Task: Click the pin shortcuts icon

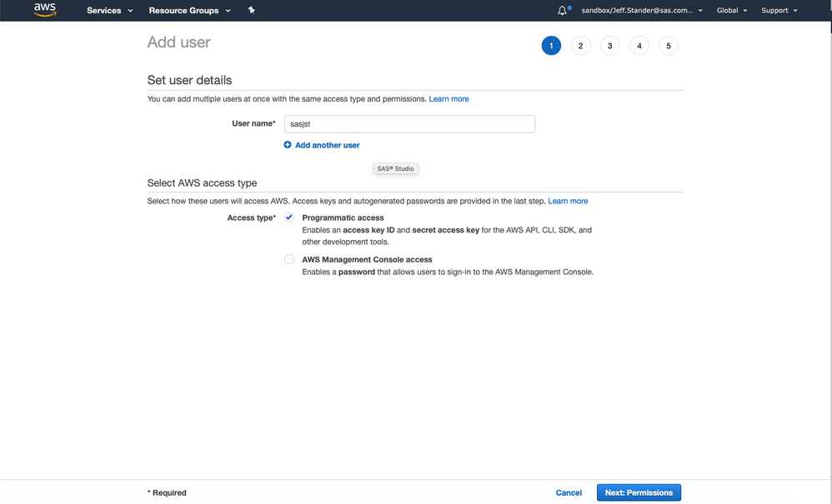Action: [251, 11]
